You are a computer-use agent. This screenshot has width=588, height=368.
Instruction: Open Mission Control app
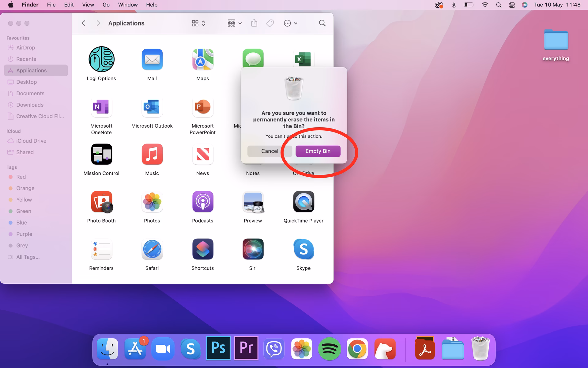tap(101, 154)
